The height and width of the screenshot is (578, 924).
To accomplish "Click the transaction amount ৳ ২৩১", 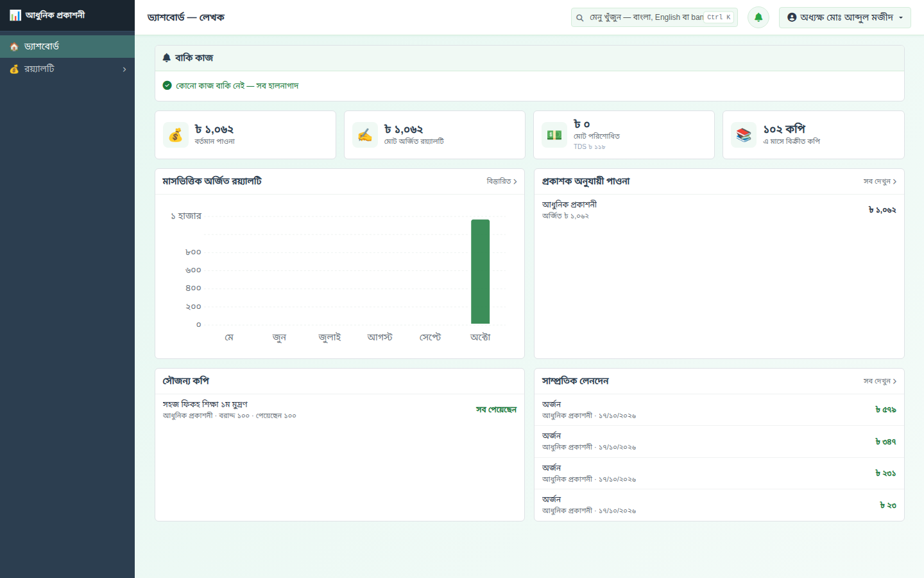I will tap(886, 473).
